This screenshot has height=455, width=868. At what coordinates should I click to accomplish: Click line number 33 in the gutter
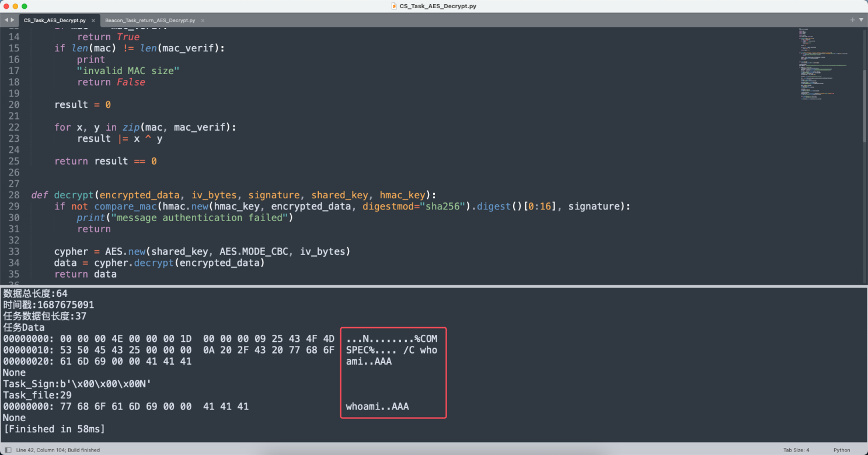[x=14, y=251]
